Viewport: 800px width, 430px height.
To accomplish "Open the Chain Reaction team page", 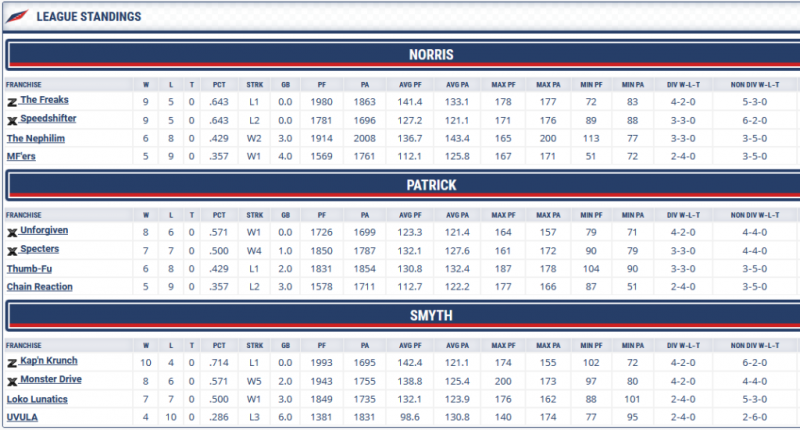I will click(x=40, y=287).
